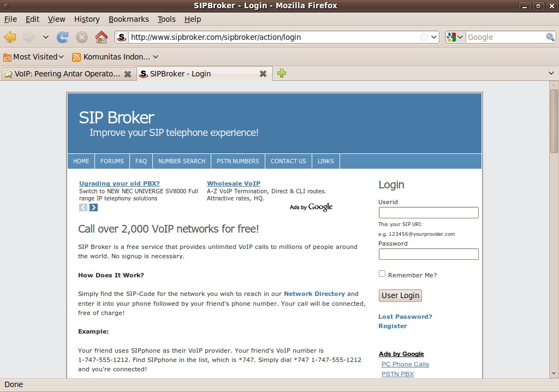Open a new tab with the plus icon
This screenshot has height=392, width=559.
(281, 74)
